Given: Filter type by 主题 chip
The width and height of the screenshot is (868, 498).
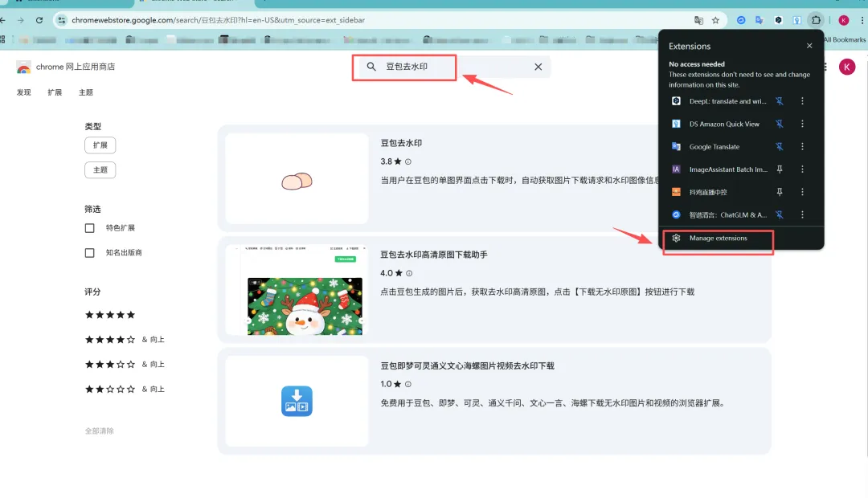Looking at the screenshot, I should (100, 169).
